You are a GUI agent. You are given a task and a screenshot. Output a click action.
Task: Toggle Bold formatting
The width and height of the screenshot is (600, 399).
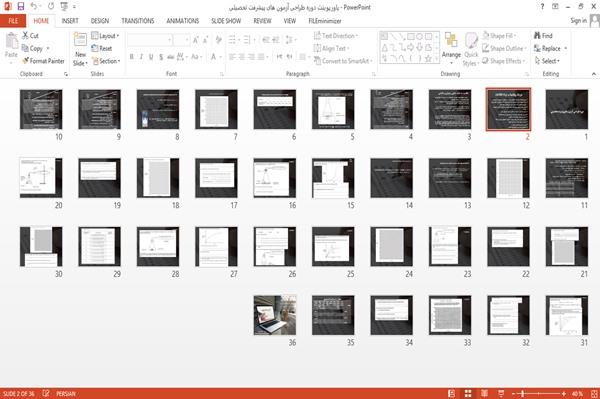131,57
